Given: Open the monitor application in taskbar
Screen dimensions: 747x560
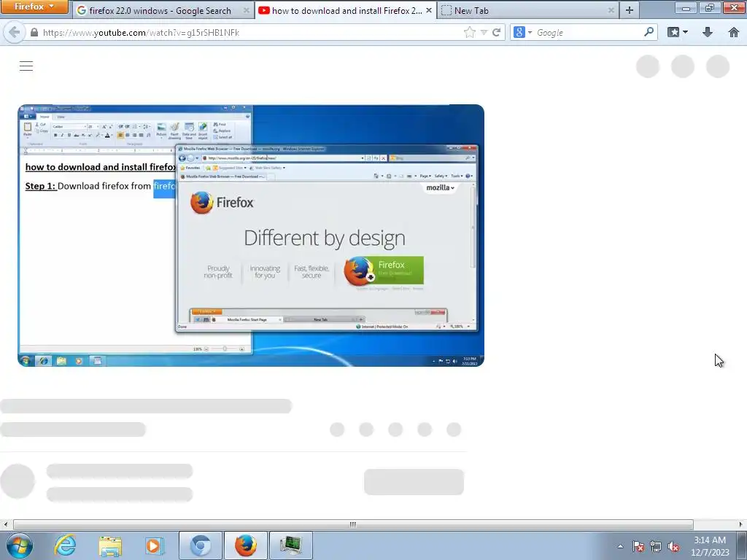Looking at the screenshot, I should click(291, 545).
